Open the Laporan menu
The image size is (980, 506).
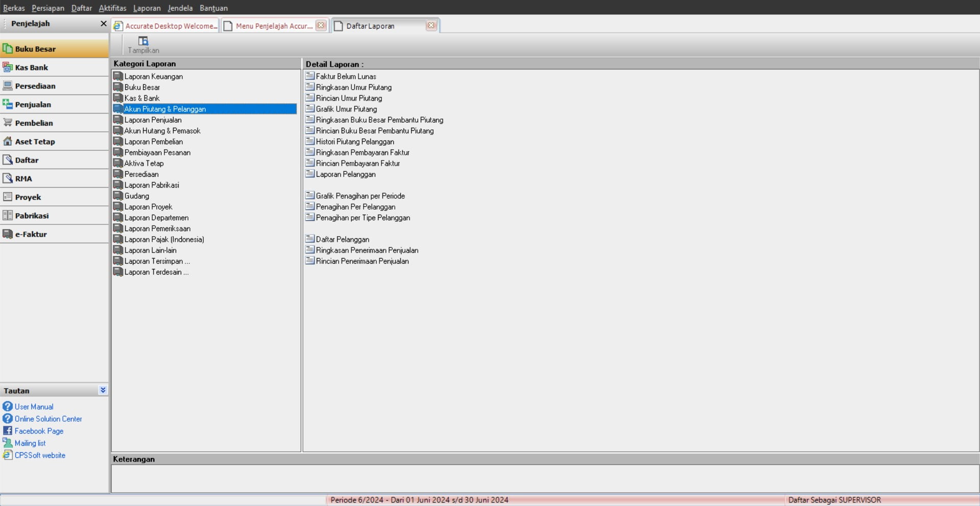[147, 8]
